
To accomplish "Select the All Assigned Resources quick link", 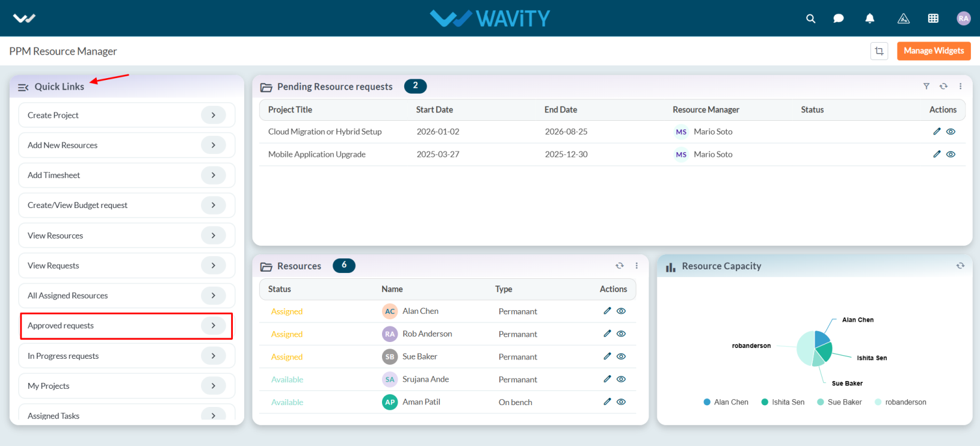I will tap(127, 295).
